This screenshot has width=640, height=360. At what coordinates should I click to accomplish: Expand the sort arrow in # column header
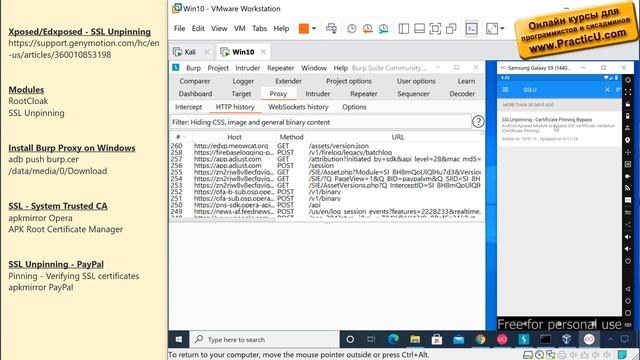coord(184,137)
